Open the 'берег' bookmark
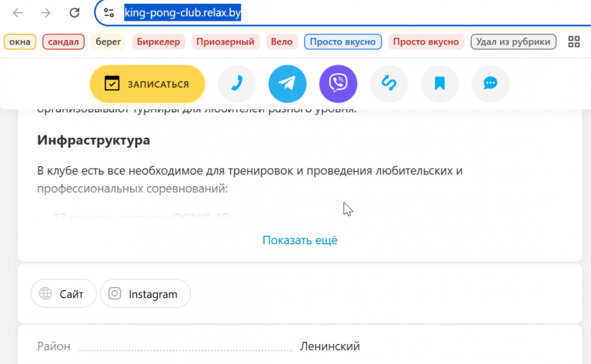This screenshot has width=591, height=364. [x=109, y=42]
